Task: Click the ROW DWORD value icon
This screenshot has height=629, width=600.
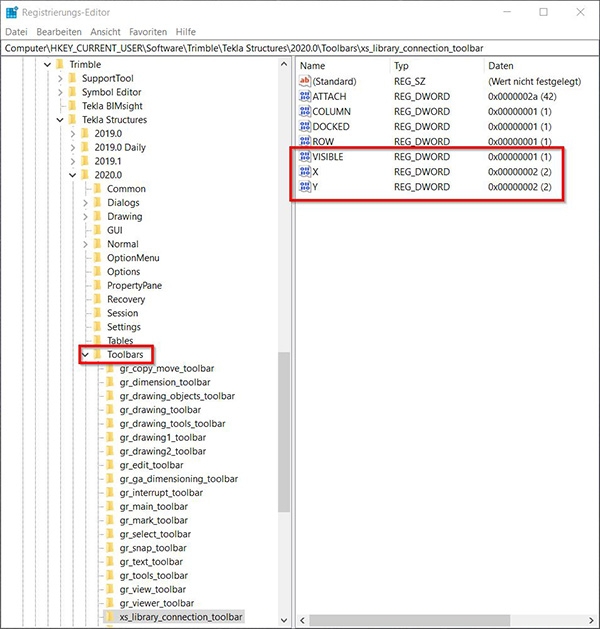Action: (x=305, y=141)
